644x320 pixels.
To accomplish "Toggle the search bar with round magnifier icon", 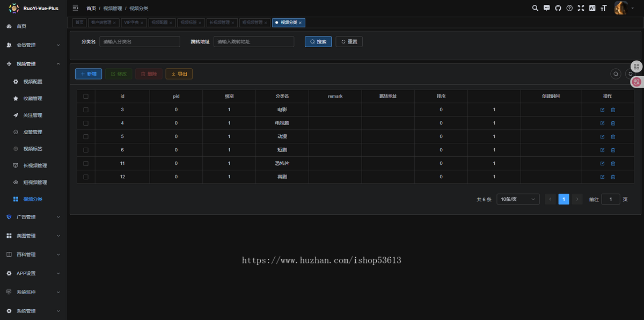I will click(616, 74).
